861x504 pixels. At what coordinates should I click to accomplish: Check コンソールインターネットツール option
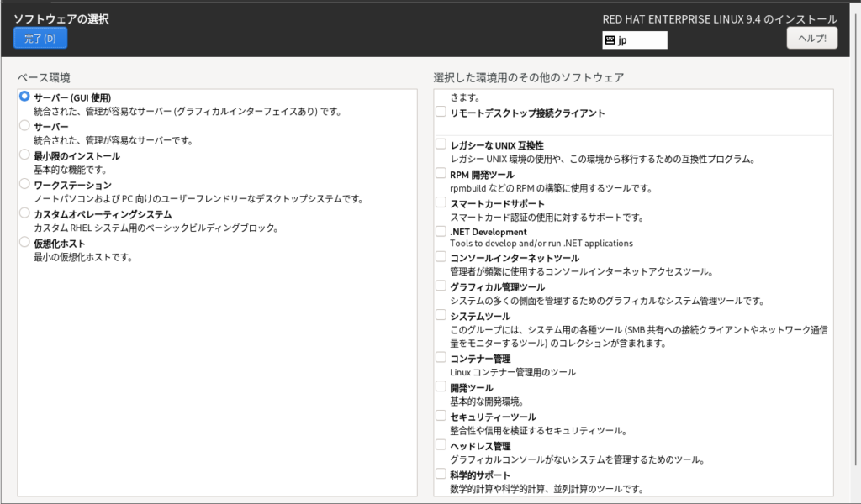pyautogui.click(x=441, y=257)
